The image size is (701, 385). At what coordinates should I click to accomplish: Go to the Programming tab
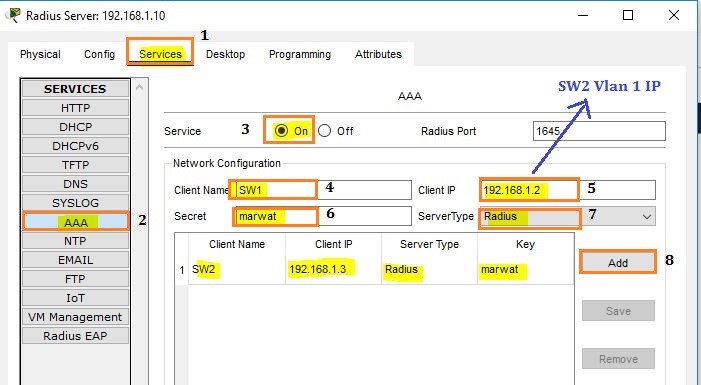pyautogui.click(x=300, y=54)
